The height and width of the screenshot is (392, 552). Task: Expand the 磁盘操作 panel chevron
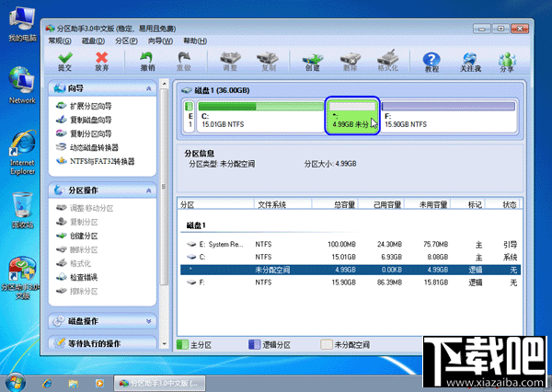coord(152,321)
